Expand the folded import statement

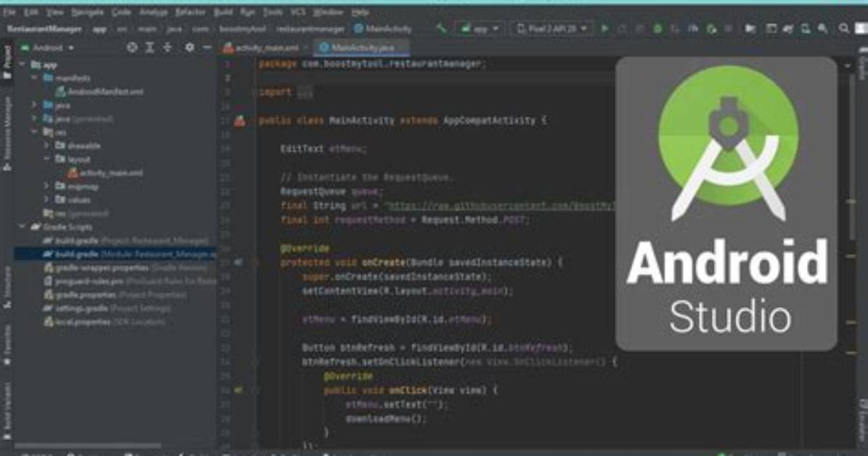305,92
